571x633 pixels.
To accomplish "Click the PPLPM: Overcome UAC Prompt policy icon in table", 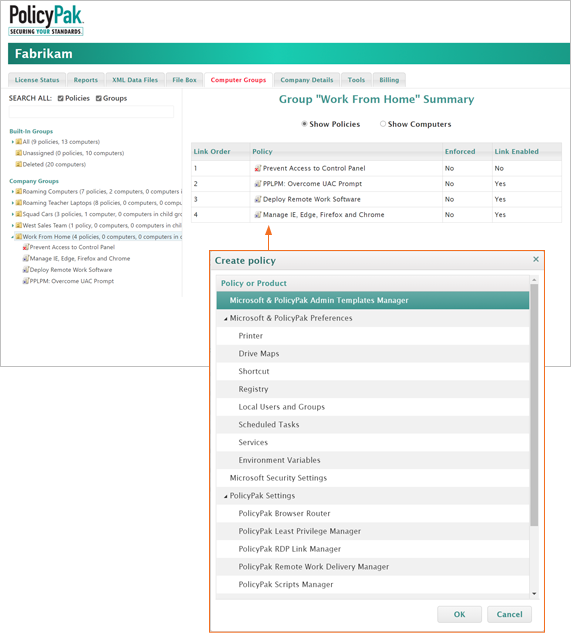I will click(x=258, y=184).
